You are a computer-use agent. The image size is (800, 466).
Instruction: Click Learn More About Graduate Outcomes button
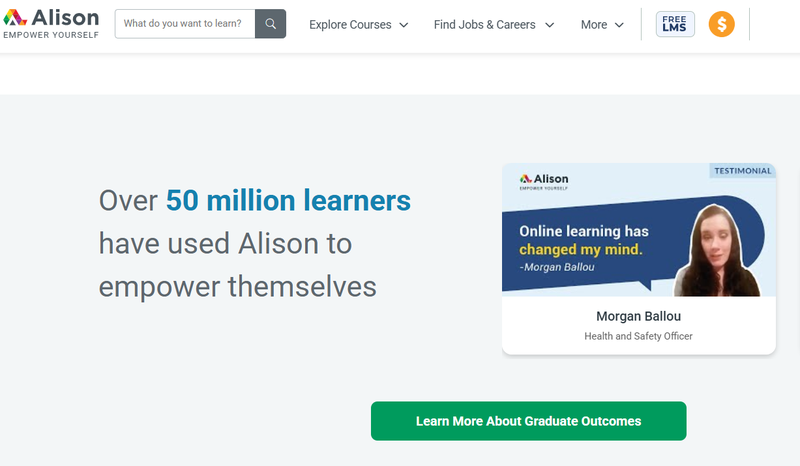(x=529, y=421)
